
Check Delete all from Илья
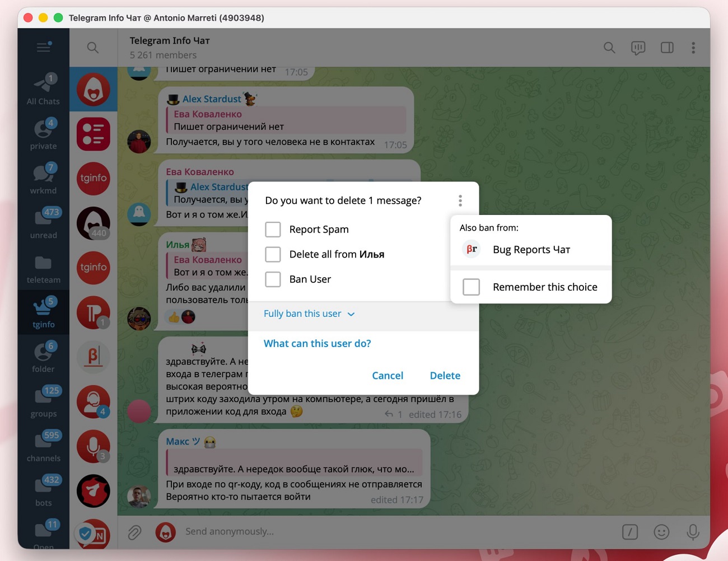point(273,254)
